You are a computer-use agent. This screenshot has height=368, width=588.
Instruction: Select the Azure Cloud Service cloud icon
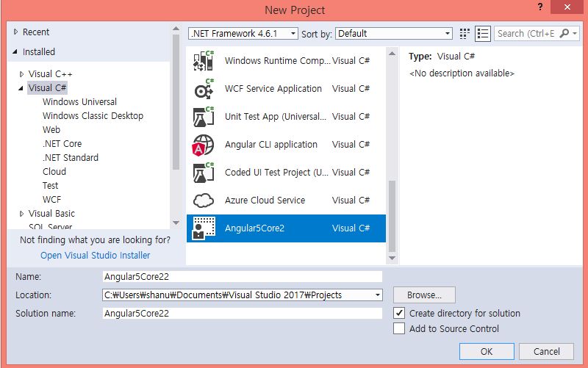(204, 201)
